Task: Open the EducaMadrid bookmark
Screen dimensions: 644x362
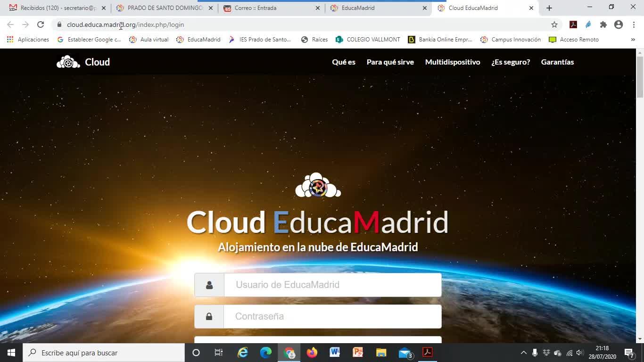Action: [198, 40]
